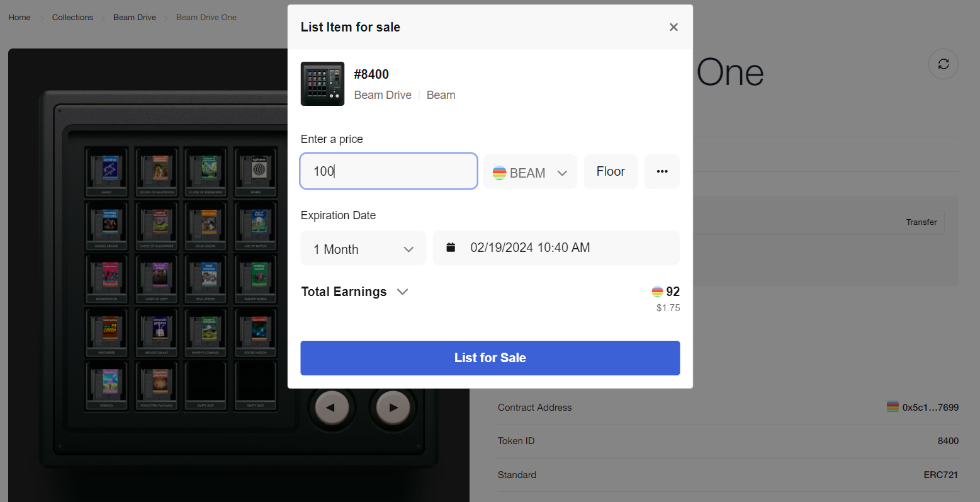Click the Transfer button
The image size is (980, 502).
click(x=921, y=222)
